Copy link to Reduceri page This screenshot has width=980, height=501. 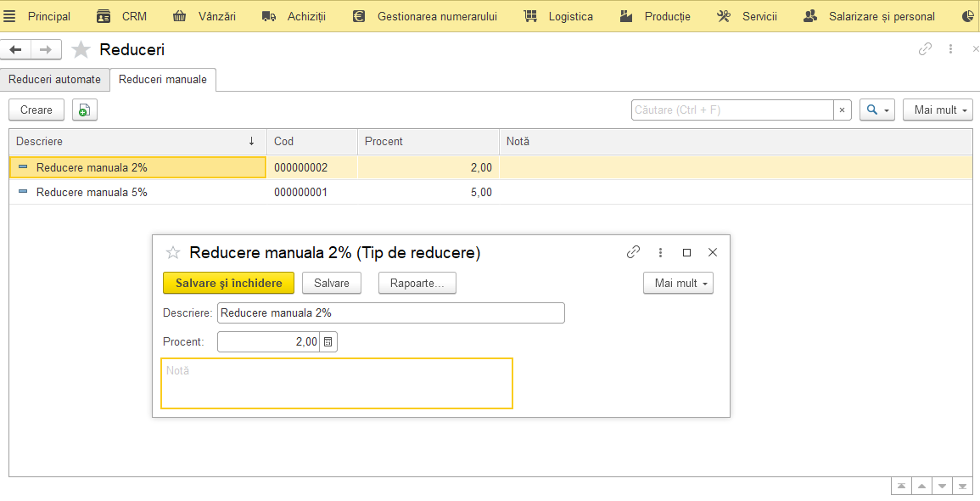click(x=926, y=48)
